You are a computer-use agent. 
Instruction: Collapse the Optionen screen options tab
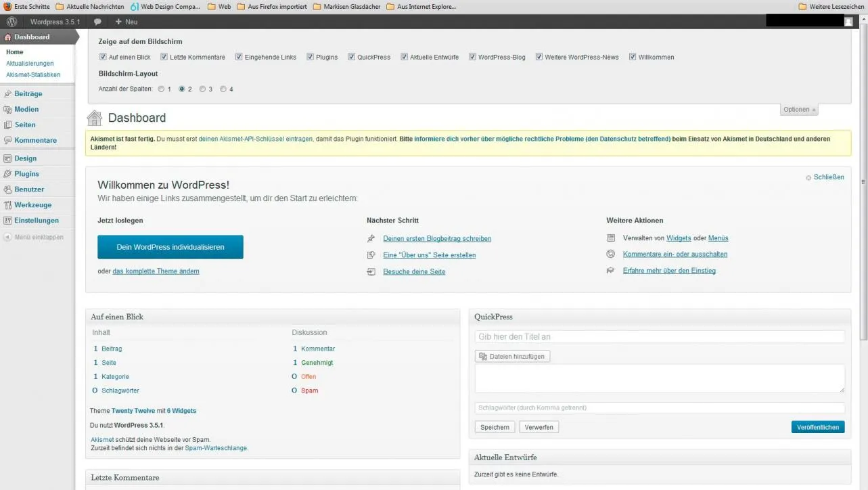pyautogui.click(x=799, y=110)
